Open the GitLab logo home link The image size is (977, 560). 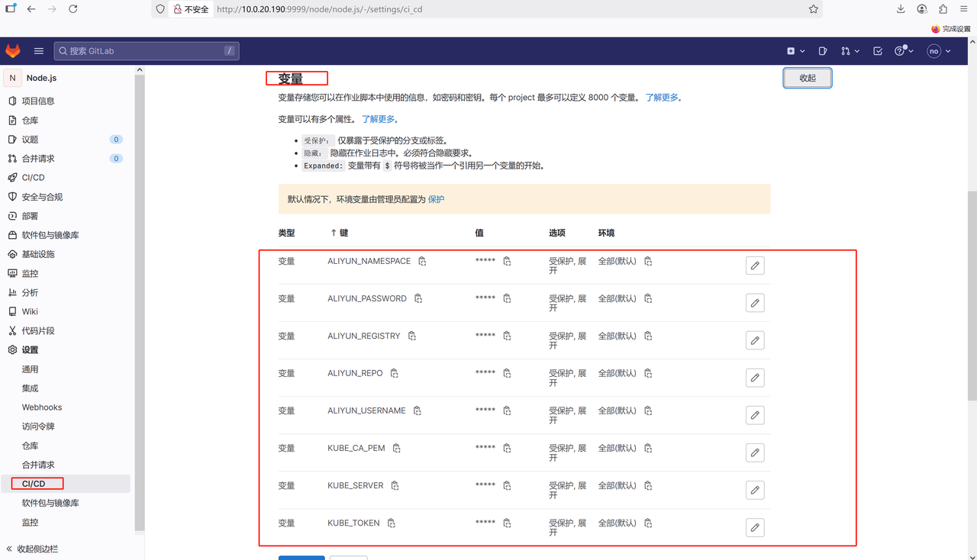[13, 51]
